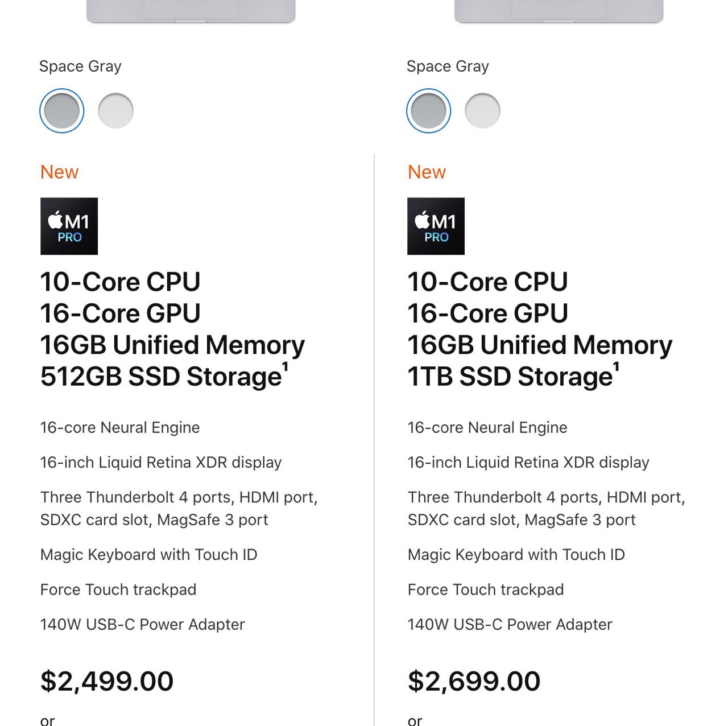Open footnote 1 beside 512GB SSD Storage

coord(286,368)
